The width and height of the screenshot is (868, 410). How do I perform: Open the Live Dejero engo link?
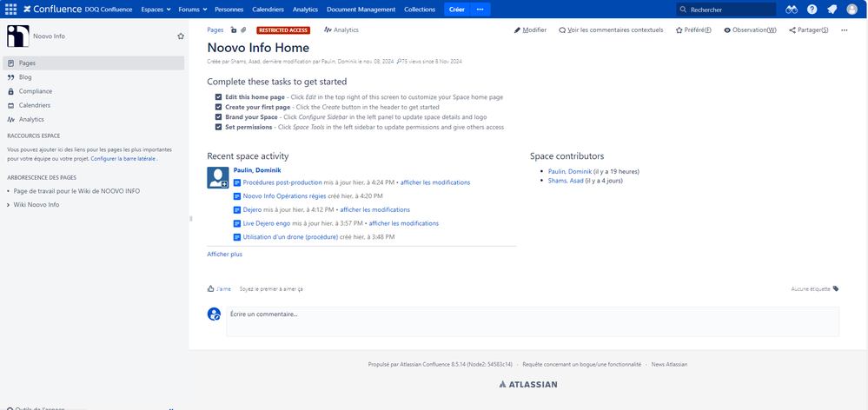(x=267, y=223)
